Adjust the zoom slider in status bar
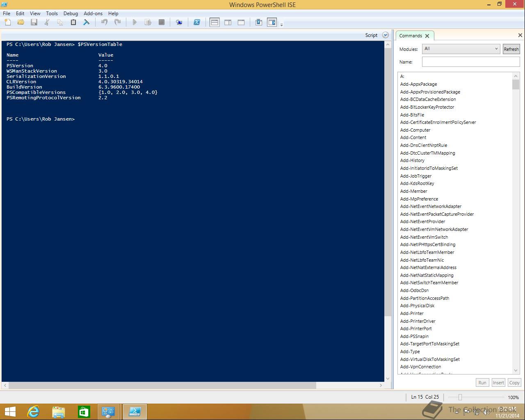The height and width of the screenshot is (420, 525). 460,397
